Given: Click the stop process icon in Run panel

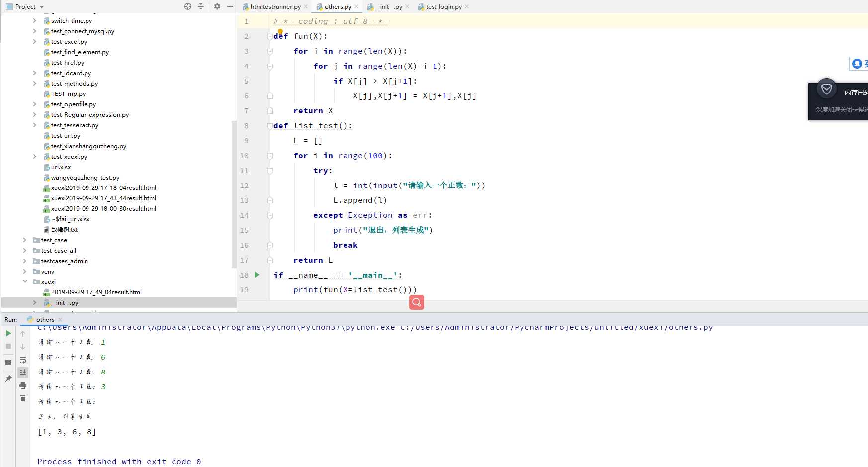Looking at the screenshot, I should [x=8, y=346].
